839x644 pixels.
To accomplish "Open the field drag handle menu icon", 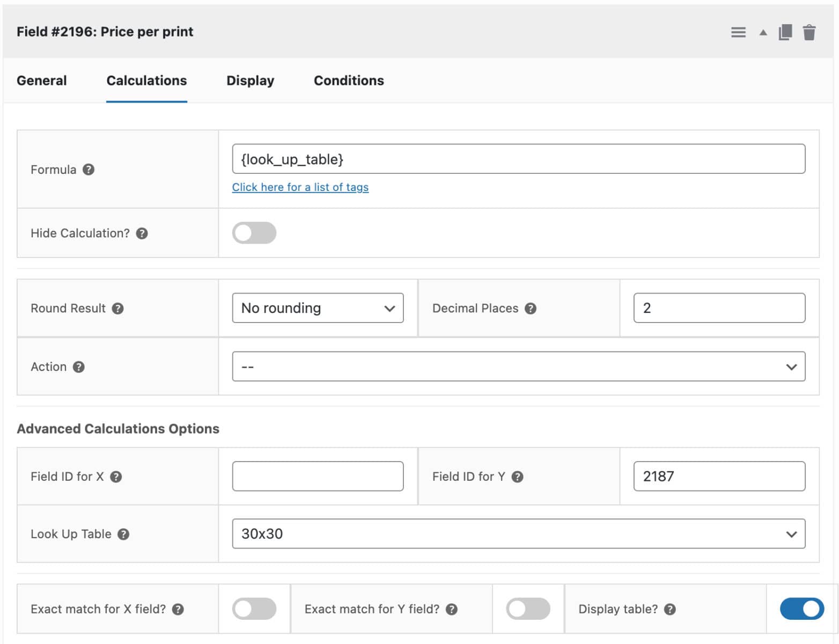I will click(738, 32).
